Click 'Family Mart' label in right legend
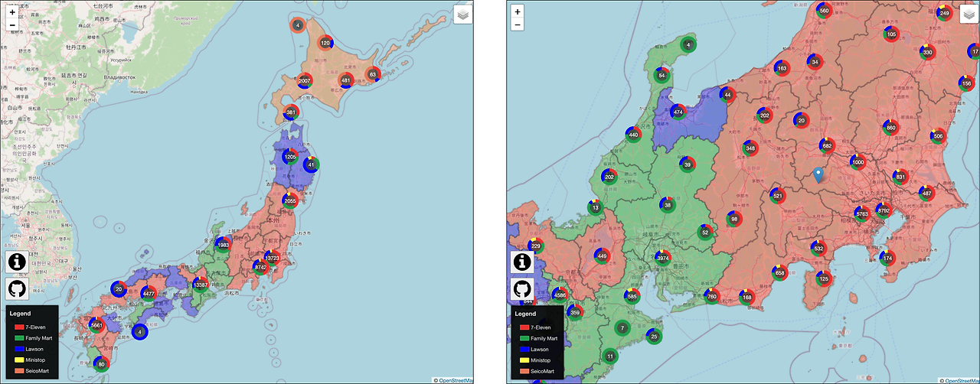The height and width of the screenshot is (384, 980). click(x=544, y=338)
